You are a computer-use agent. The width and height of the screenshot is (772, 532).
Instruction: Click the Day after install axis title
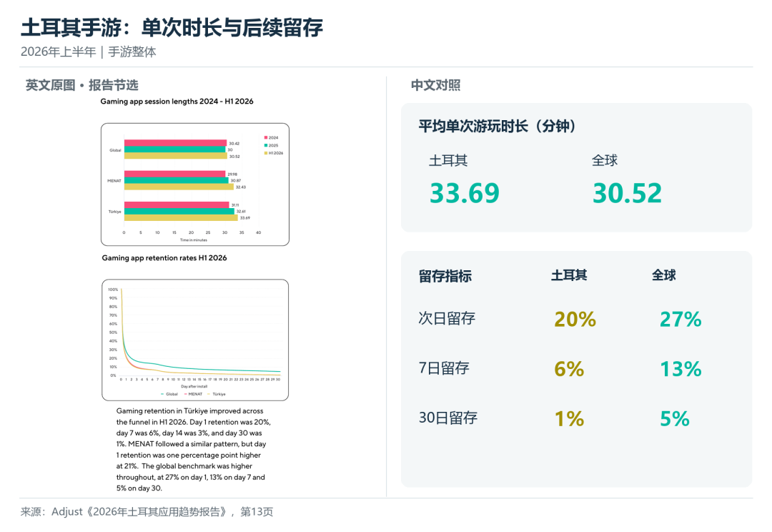194,387
